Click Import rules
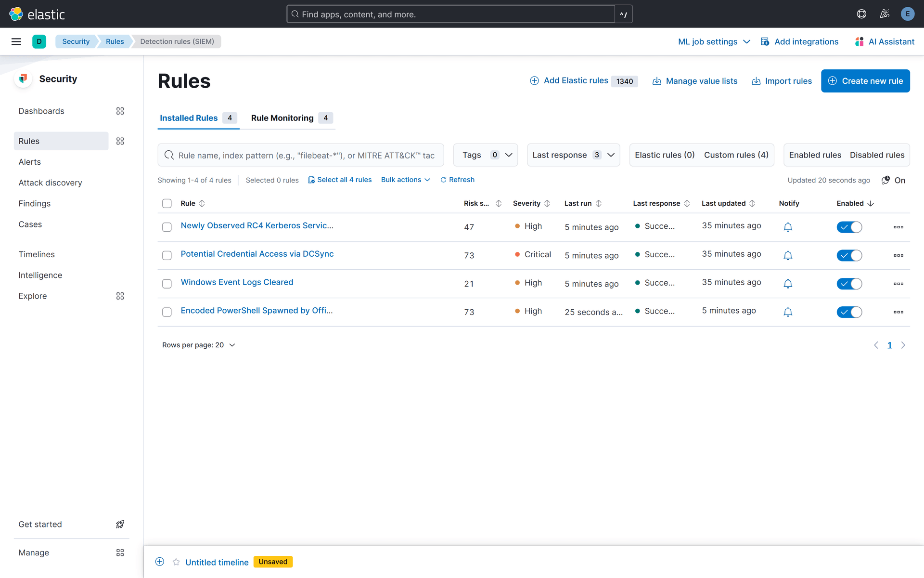924x578 pixels. [x=782, y=81]
